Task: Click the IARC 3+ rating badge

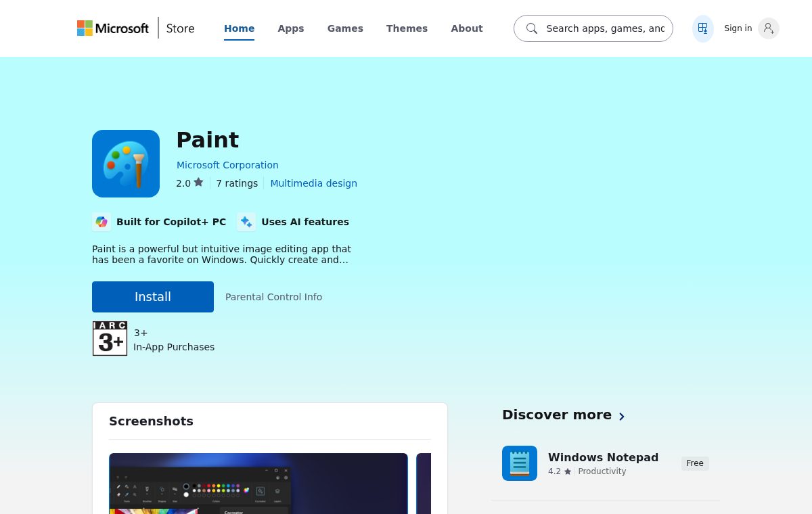Action: click(x=110, y=338)
